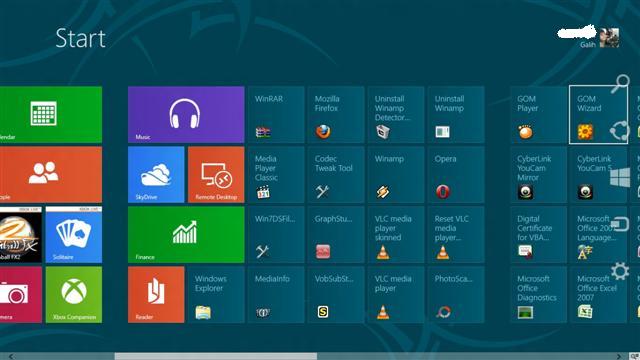Open Microsoft Office Diagnostics tile
Viewport: 640px width, 360px height.
pos(538,294)
